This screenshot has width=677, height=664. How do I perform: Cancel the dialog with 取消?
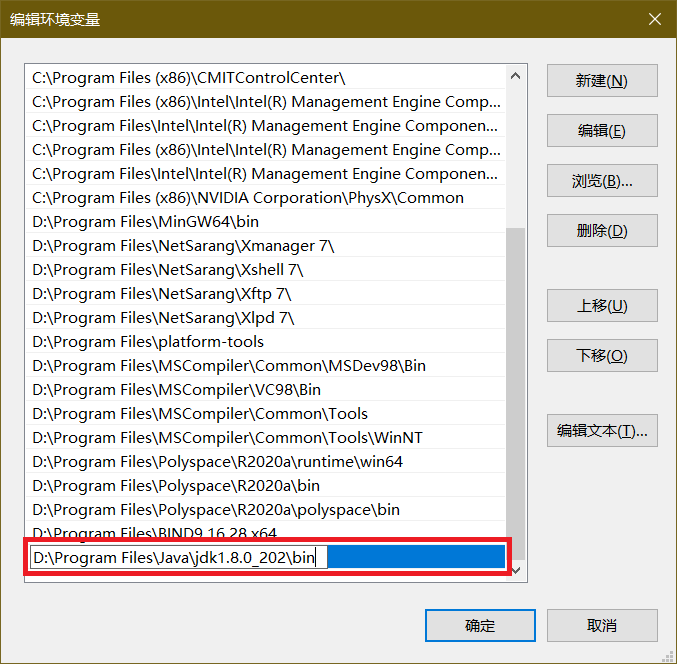coord(601,626)
